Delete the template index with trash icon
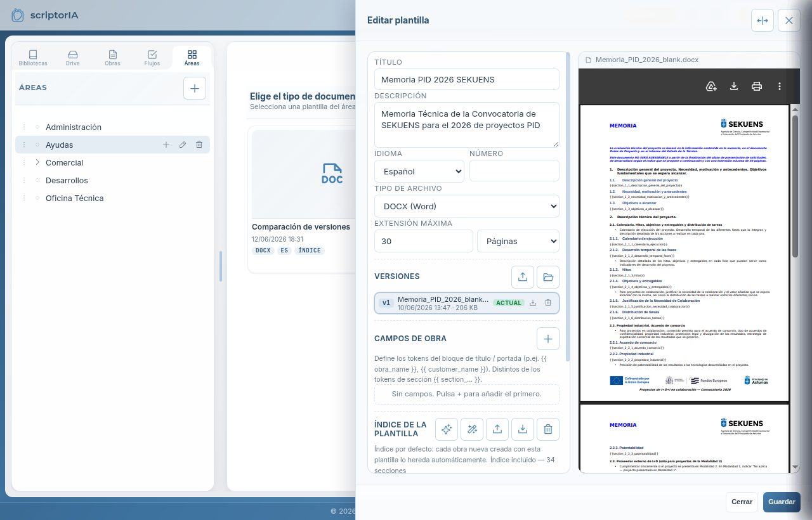Image resolution: width=812 pixels, height=520 pixels. coord(548,429)
